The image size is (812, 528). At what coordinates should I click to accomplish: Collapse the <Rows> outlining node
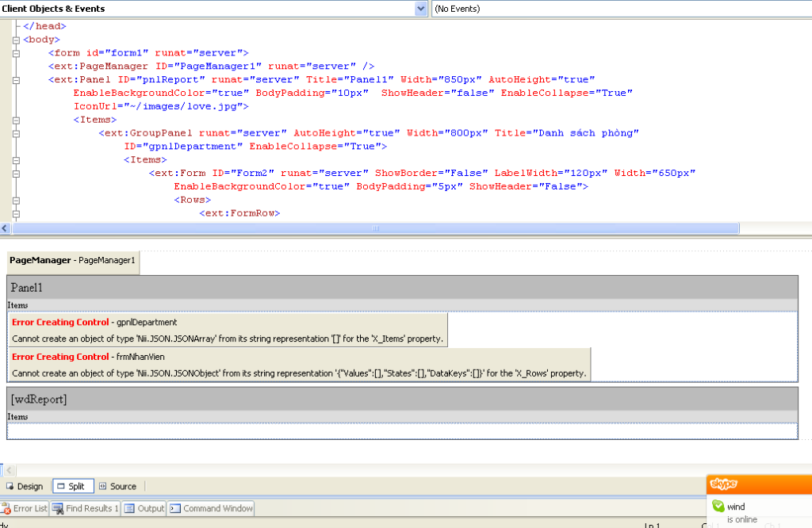16,201
